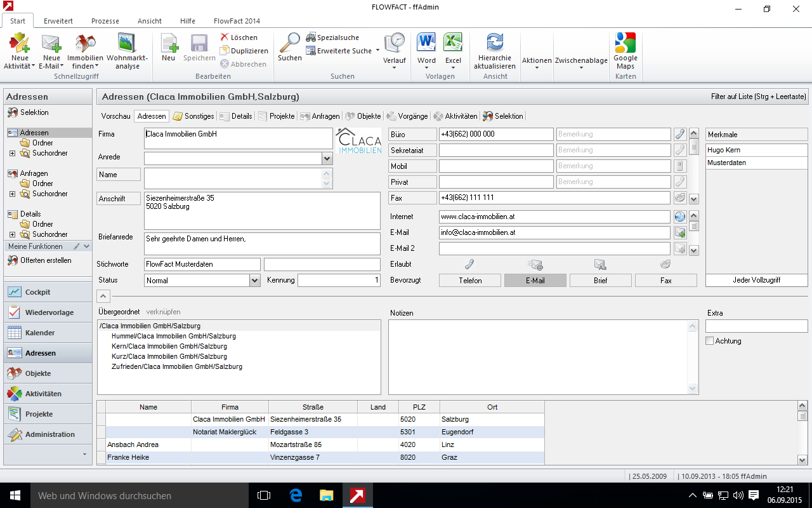Click the Notizen text area

click(x=538, y=357)
